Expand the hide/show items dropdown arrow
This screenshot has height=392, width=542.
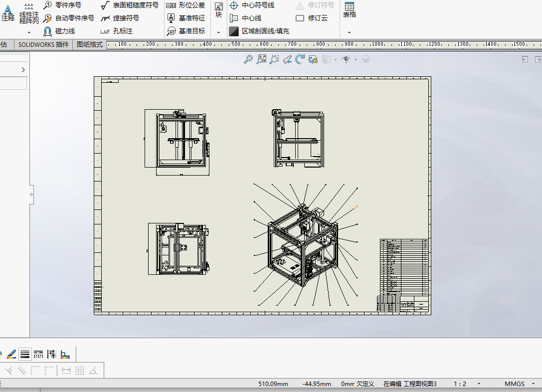click(x=356, y=60)
